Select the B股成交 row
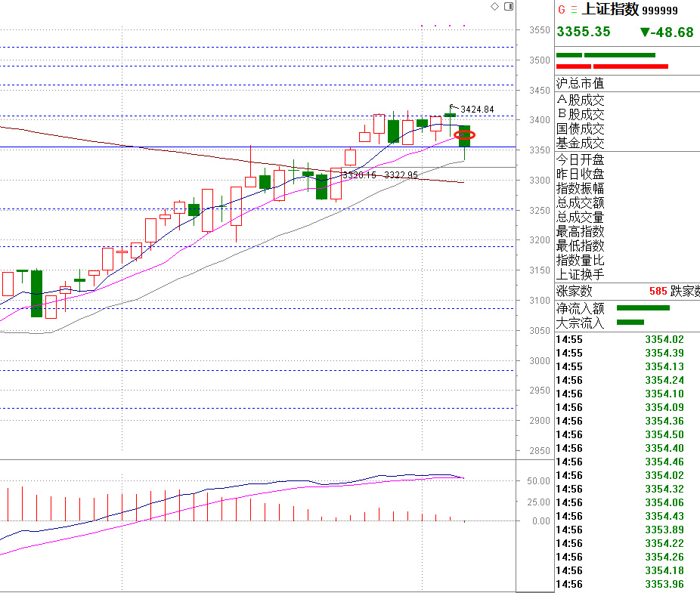The image size is (700, 593). coord(627,114)
